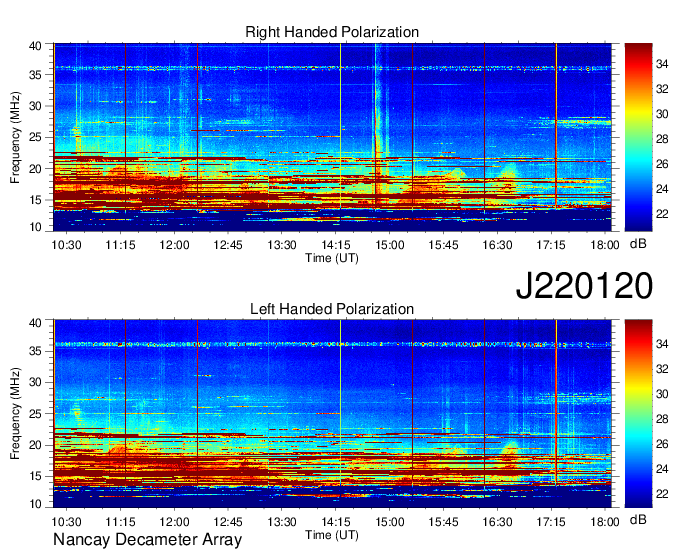
Task: Click 10:30 tick on right-handed time axis
Action: (x=66, y=245)
